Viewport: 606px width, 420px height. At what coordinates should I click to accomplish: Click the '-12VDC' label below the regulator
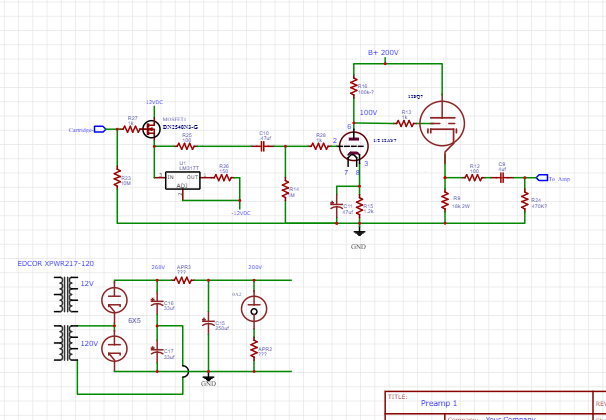241,213
